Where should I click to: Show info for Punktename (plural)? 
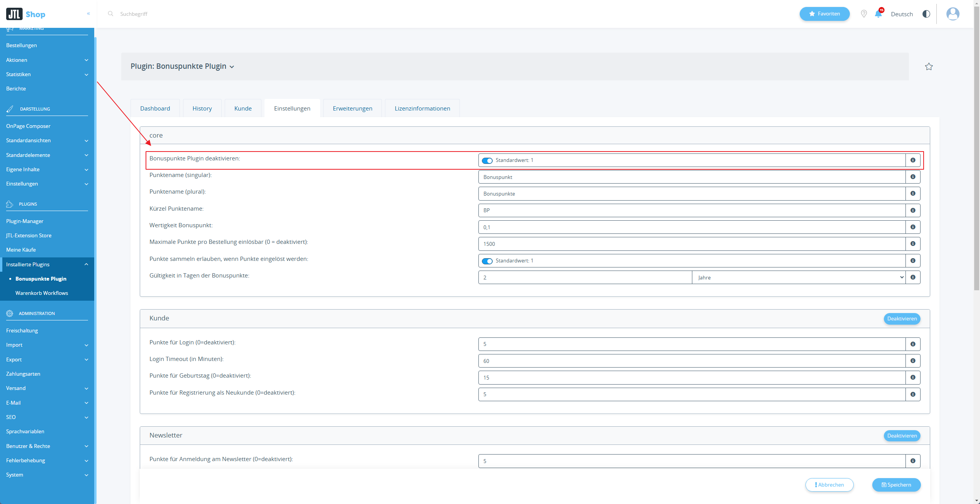coord(913,193)
